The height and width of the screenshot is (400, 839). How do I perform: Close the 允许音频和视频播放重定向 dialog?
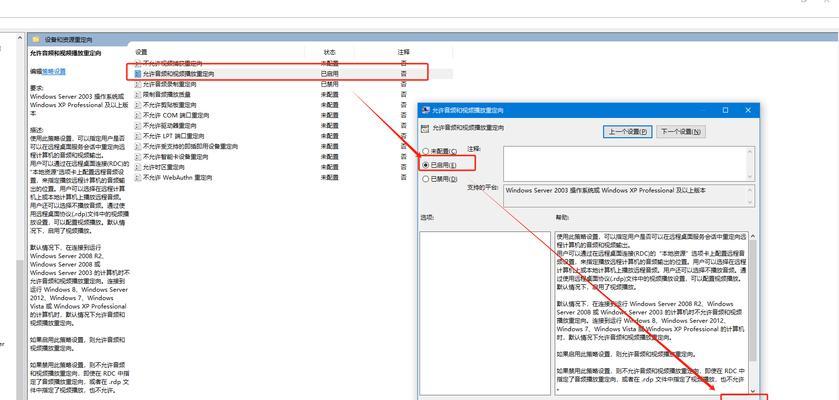[748, 110]
